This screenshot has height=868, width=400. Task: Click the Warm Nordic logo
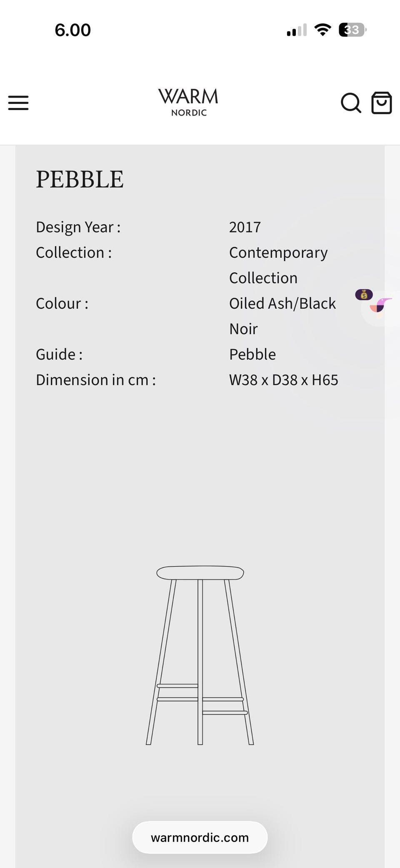tap(188, 102)
